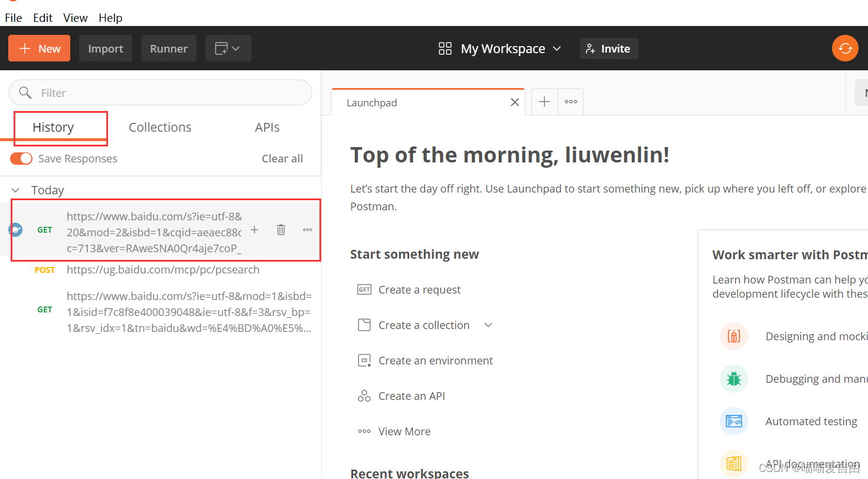Click the Designing and mocking icon

pos(734,336)
